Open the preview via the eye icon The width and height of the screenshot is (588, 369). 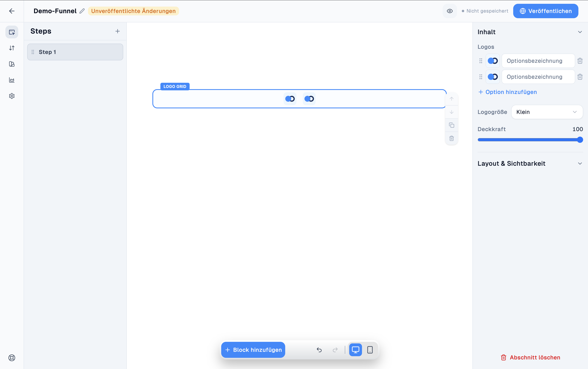click(x=450, y=11)
